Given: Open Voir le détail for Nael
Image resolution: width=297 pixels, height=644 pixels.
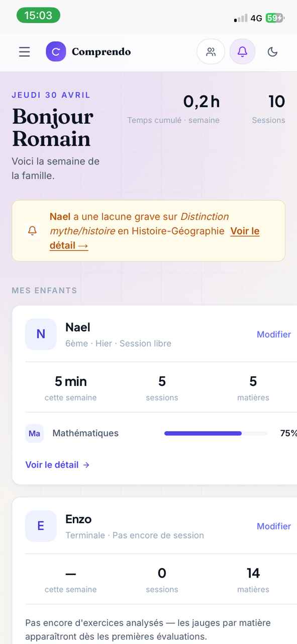Looking at the screenshot, I should 57,465.
